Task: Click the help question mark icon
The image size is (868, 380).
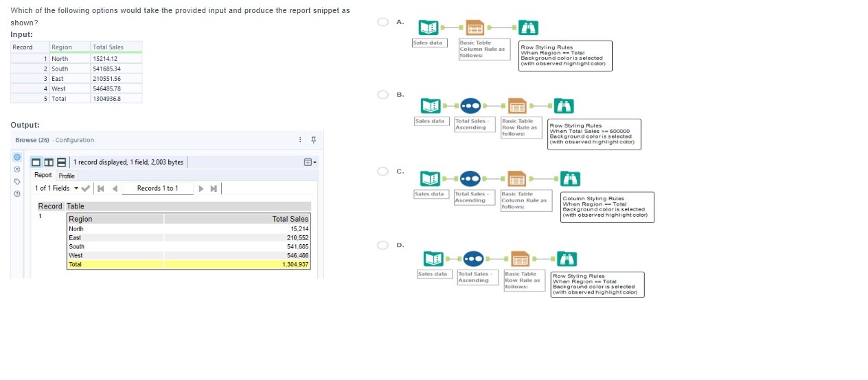Action: [x=16, y=194]
